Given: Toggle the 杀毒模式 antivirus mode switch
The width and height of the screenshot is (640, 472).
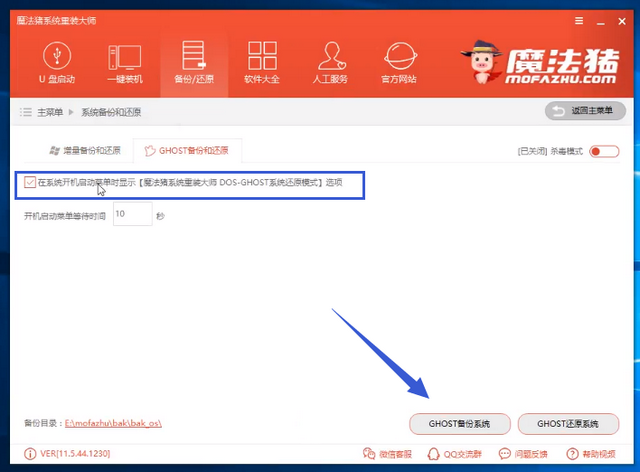Looking at the screenshot, I should coord(603,152).
